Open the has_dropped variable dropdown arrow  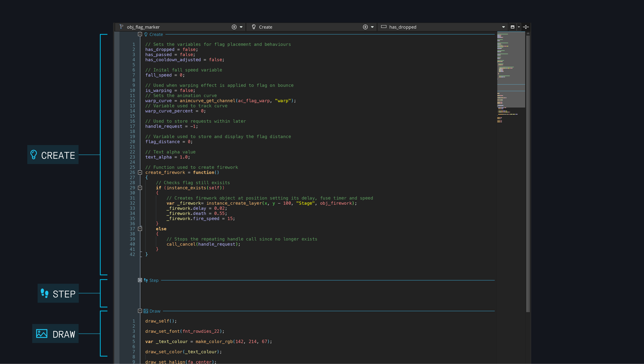click(x=503, y=27)
